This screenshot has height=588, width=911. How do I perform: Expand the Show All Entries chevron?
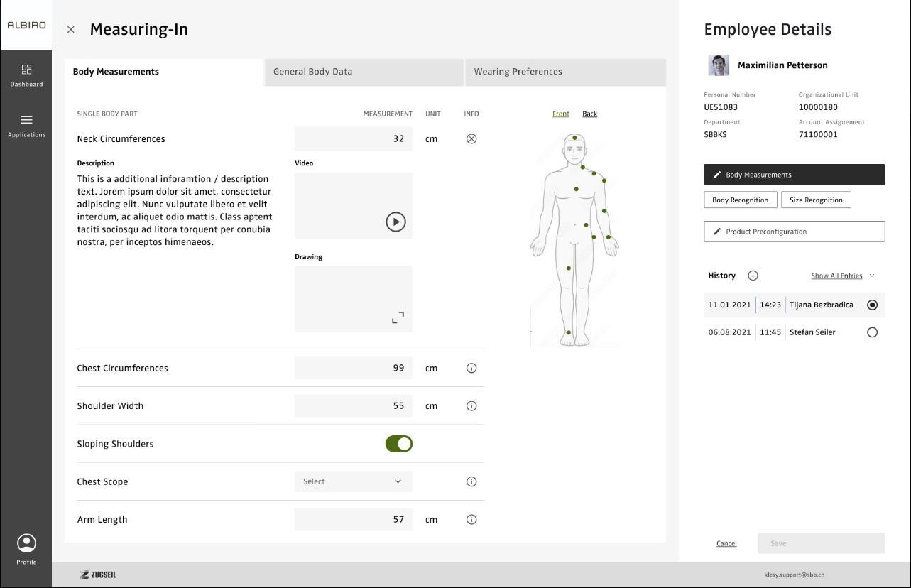(872, 276)
